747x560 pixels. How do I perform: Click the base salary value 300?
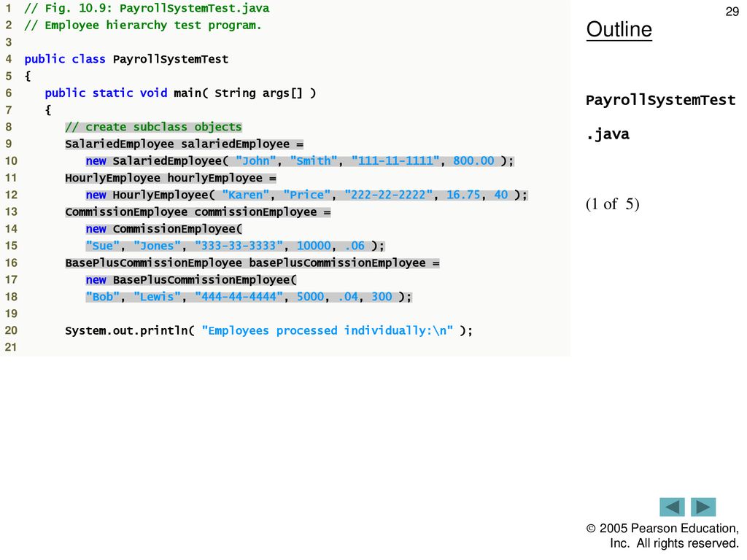tap(382, 297)
